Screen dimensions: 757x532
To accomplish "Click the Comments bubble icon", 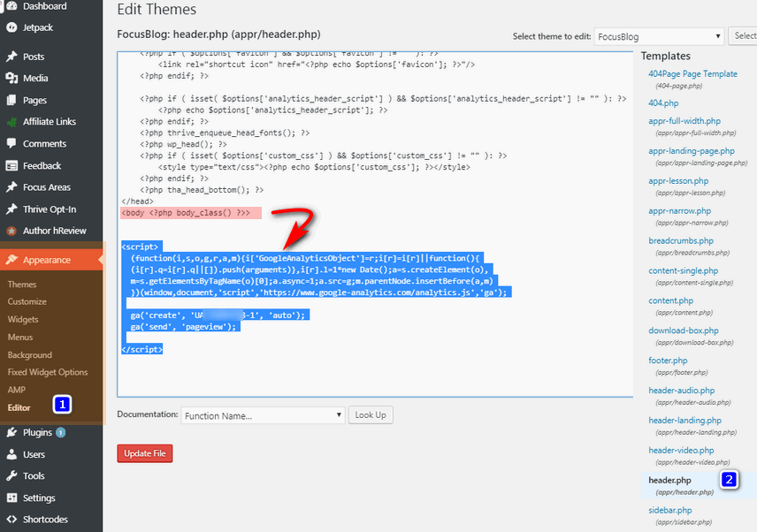I will pos(12,143).
